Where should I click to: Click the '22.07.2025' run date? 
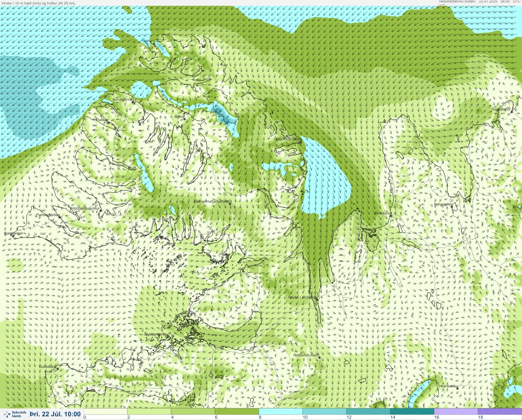tap(488, 2)
